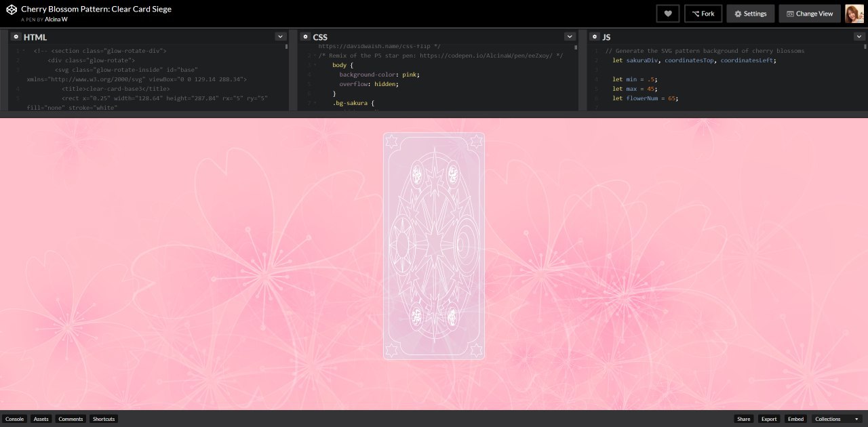Fork this pen
This screenshot has width=868, height=427.
click(x=703, y=14)
